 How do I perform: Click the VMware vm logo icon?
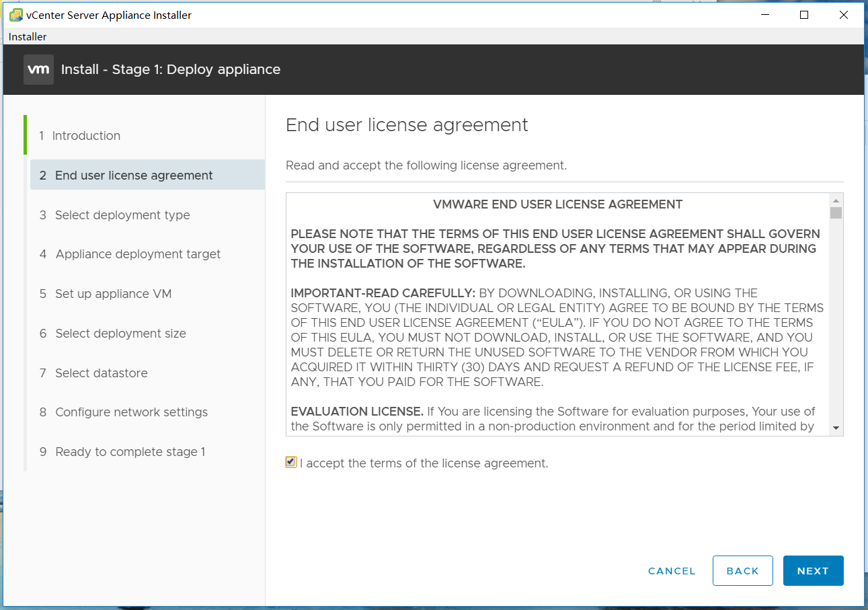tap(38, 70)
